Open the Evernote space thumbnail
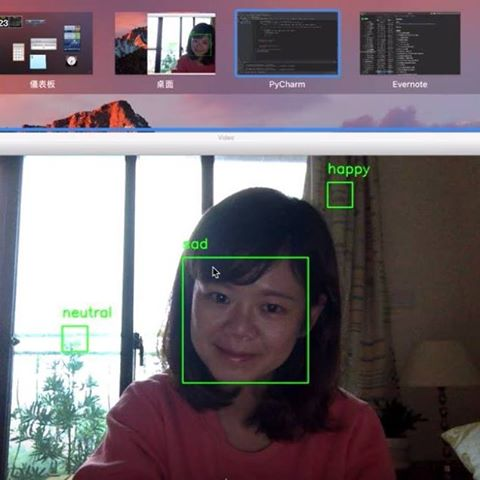Screen dimensions: 480x480 click(x=410, y=43)
